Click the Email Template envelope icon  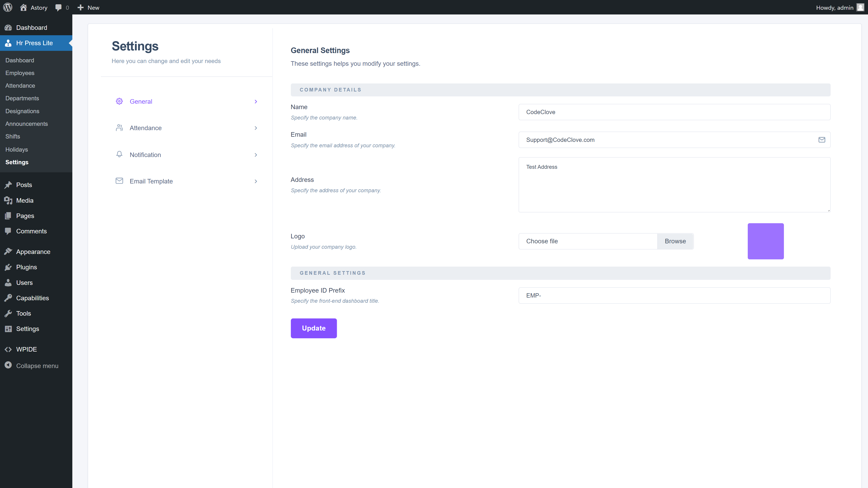[x=119, y=181]
